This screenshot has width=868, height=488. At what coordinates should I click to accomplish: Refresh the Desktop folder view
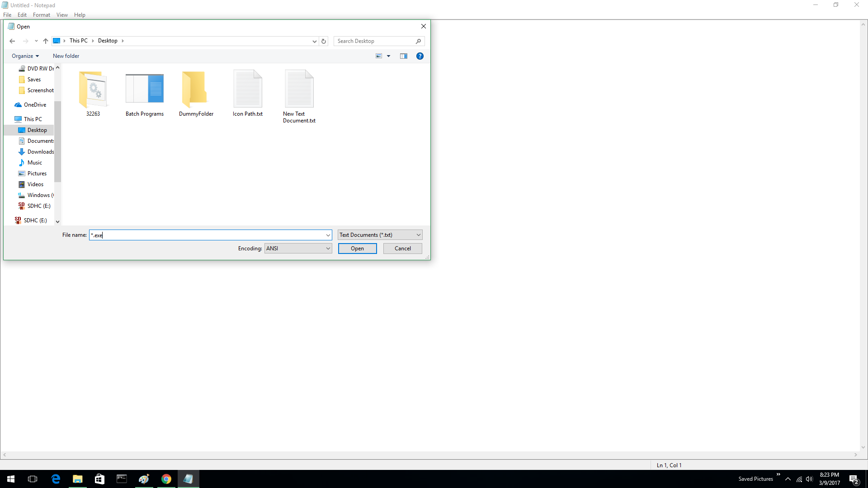pos(324,41)
